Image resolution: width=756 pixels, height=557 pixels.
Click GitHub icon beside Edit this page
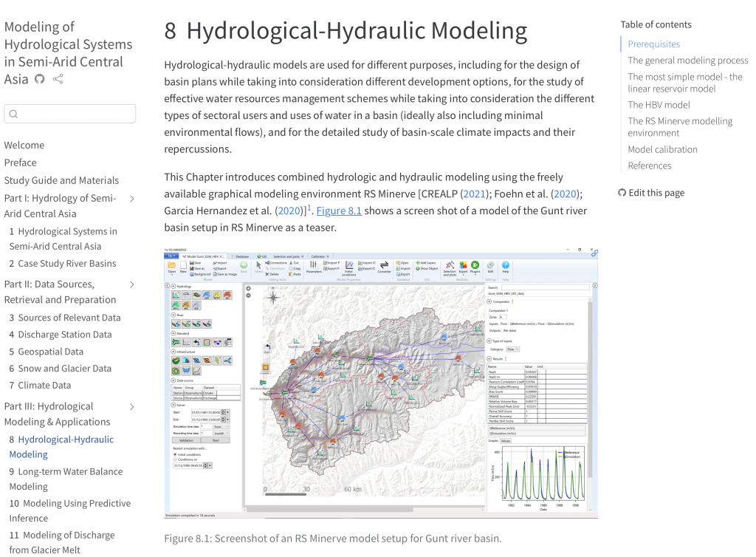tap(622, 193)
